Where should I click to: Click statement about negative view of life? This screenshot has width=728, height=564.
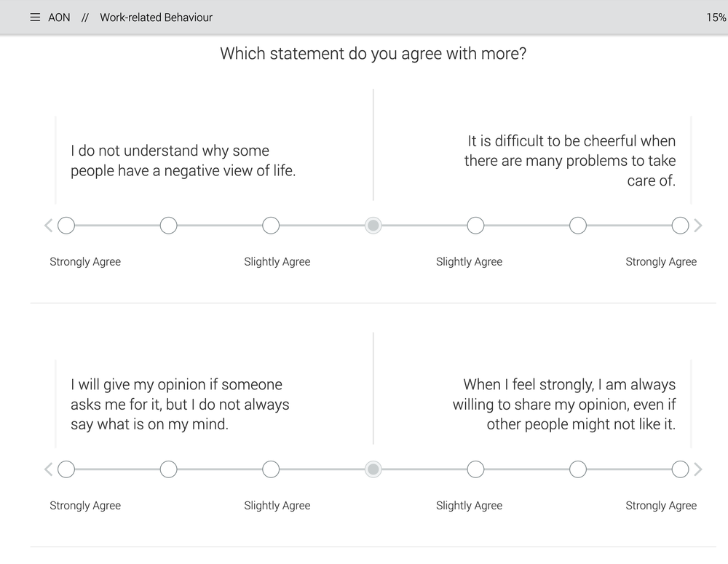(x=183, y=161)
